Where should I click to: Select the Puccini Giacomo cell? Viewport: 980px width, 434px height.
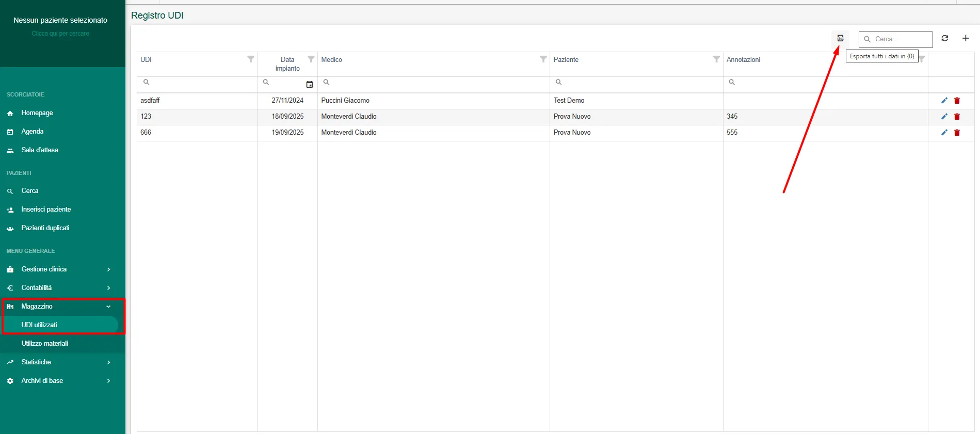coord(433,101)
